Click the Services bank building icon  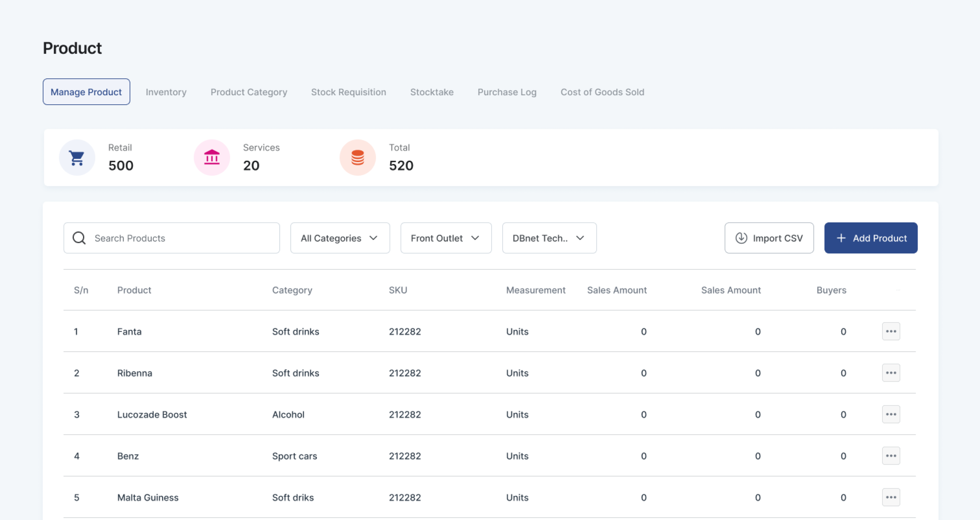(212, 158)
